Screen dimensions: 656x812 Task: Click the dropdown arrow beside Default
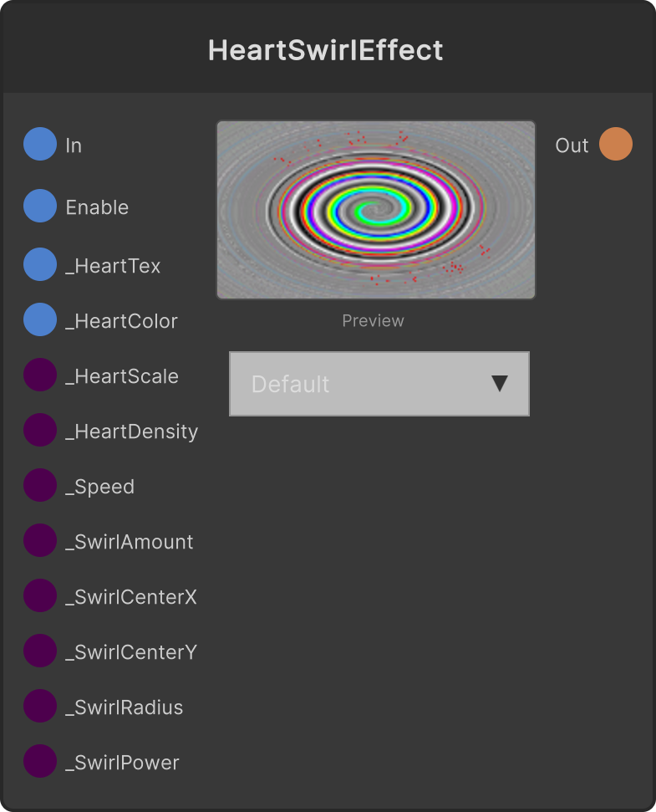[x=499, y=384]
